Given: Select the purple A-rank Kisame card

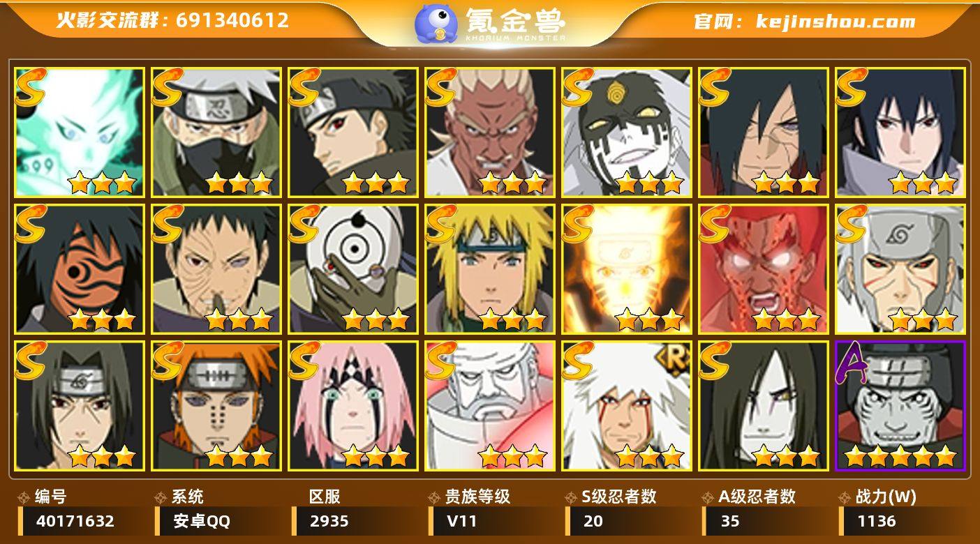Looking at the screenshot, I should [x=900, y=405].
